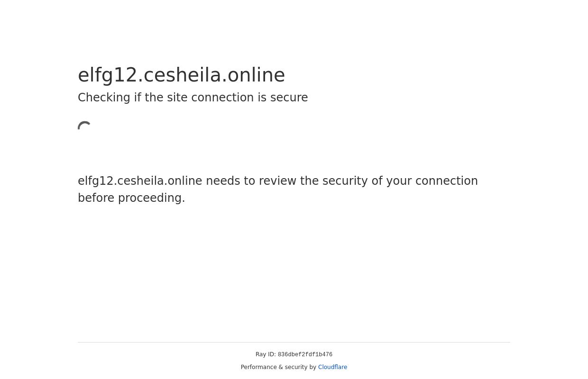This screenshot has width=588, height=379.
Task: Open the Cloudflare link in footer
Action: coord(332,367)
